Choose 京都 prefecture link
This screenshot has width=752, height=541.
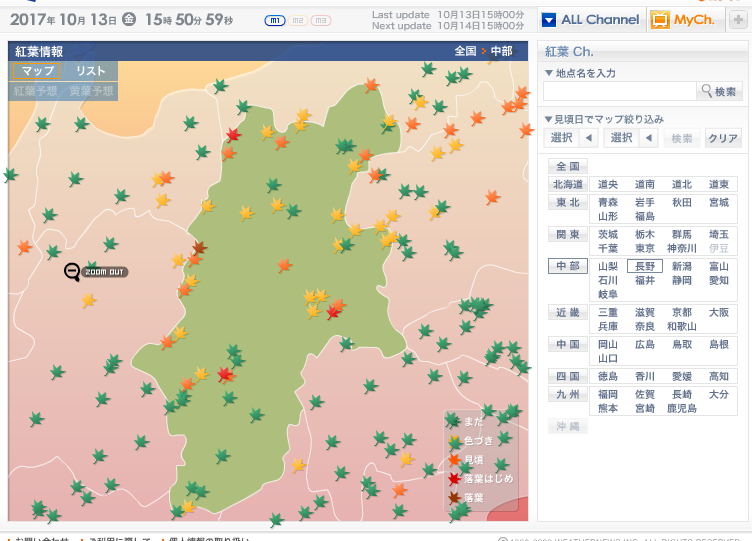point(682,313)
